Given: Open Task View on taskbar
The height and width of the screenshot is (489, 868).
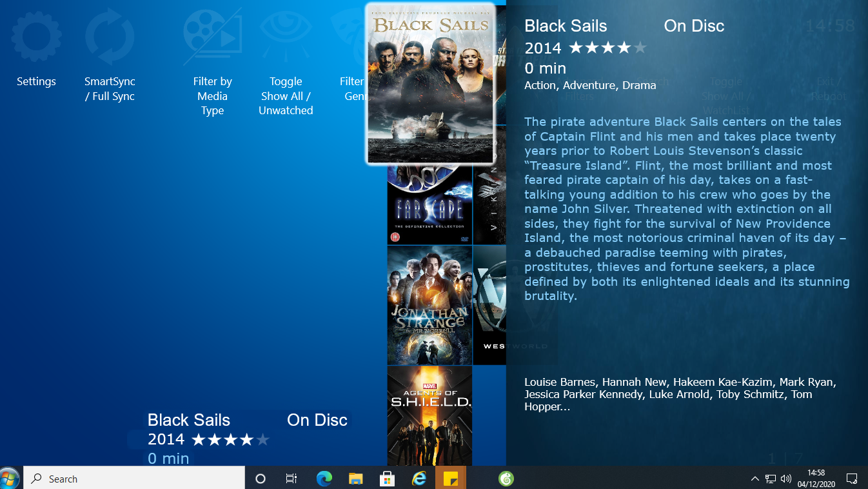Looking at the screenshot, I should point(291,479).
